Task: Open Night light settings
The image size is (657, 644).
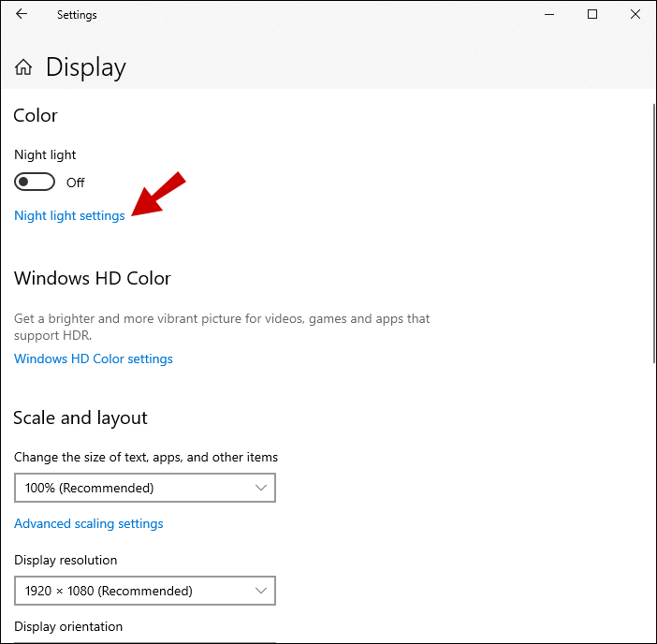Action: pyautogui.click(x=69, y=215)
